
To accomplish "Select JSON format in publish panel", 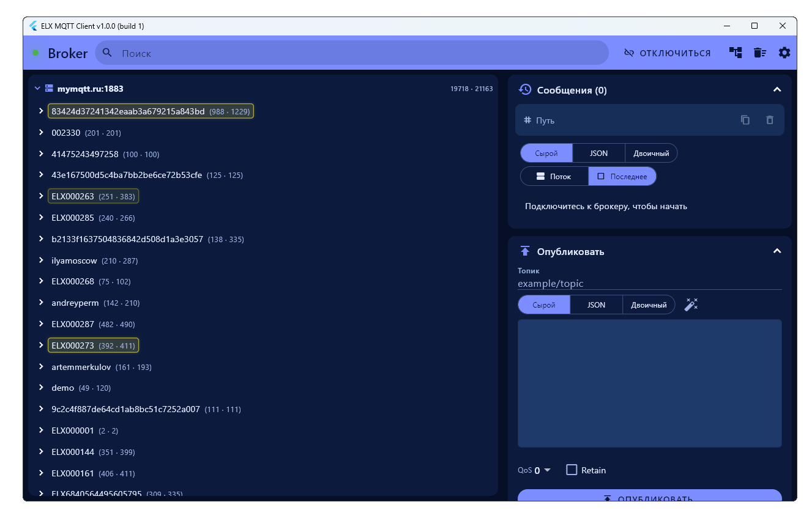I will 596,305.
